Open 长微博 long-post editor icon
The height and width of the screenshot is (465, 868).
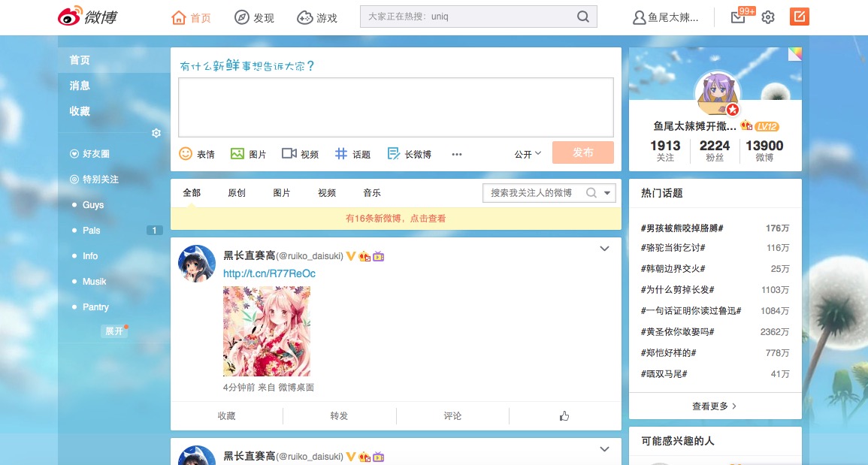coord(392,153)
